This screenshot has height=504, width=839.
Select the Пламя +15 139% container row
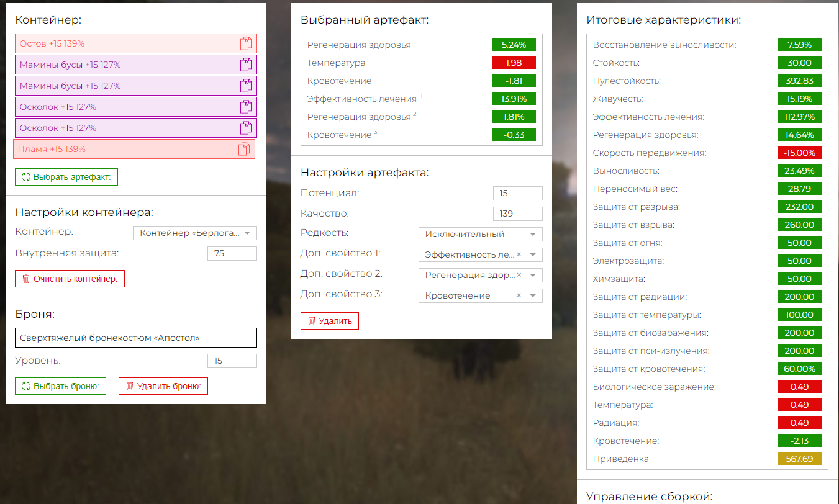tap(134, 149)
